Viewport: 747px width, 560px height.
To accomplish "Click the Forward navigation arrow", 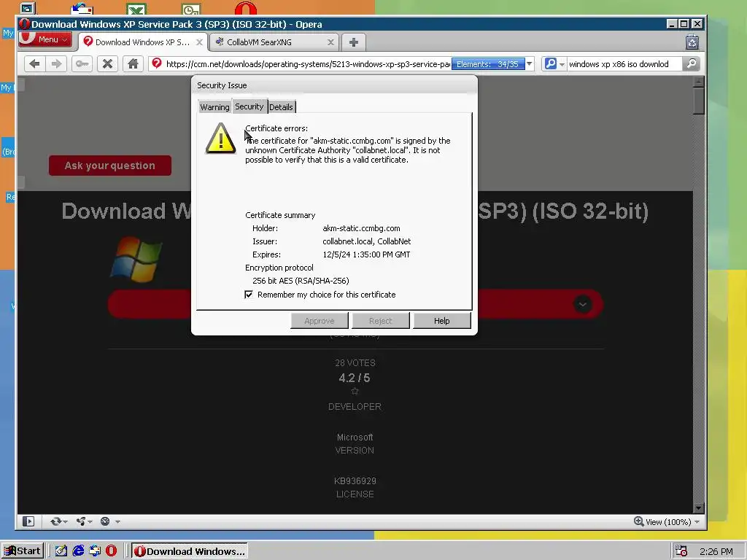I will [x=56, y=64].
